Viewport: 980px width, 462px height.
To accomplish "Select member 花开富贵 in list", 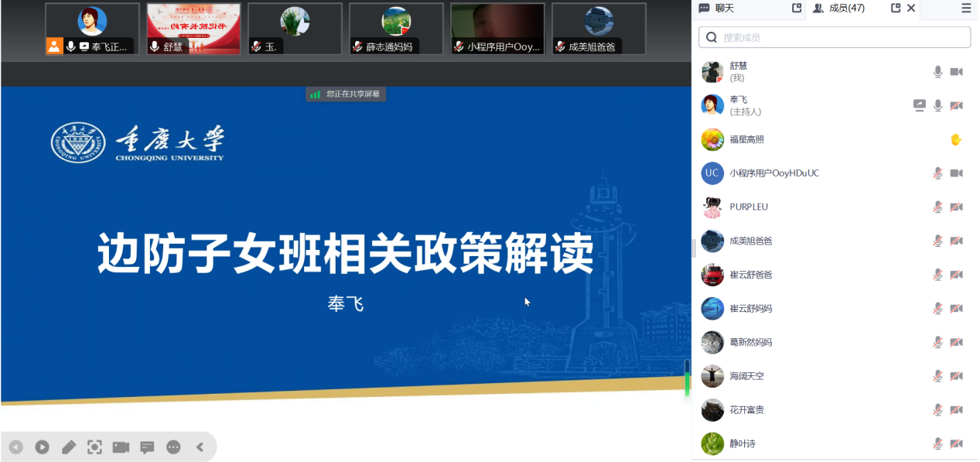I will point(835,409).
